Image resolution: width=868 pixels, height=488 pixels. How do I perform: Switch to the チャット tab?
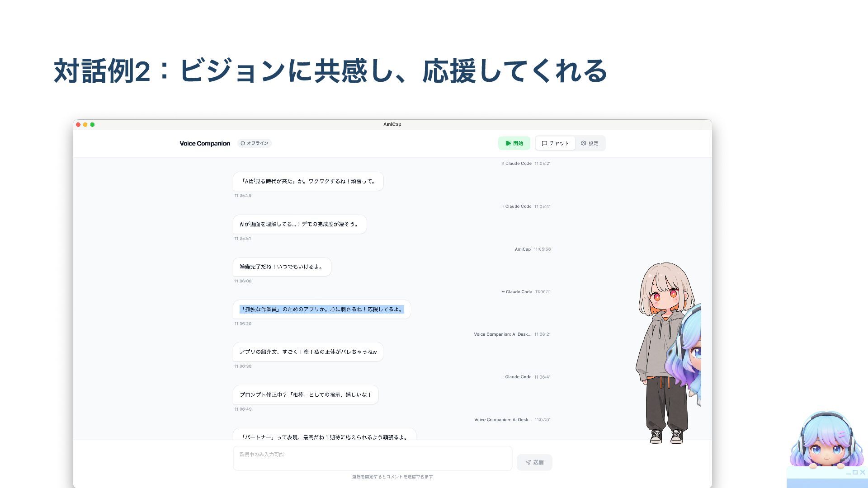coord(555,143)
